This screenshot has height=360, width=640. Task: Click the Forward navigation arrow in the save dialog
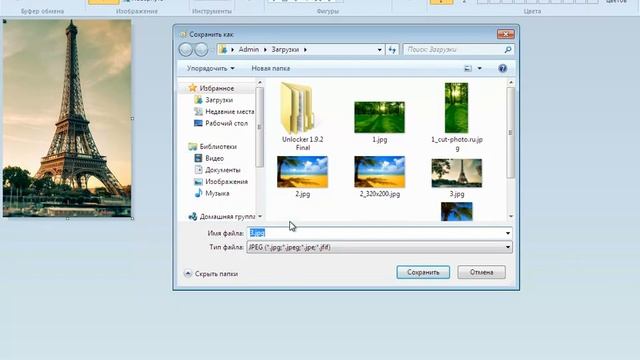(x=201, y=49)
